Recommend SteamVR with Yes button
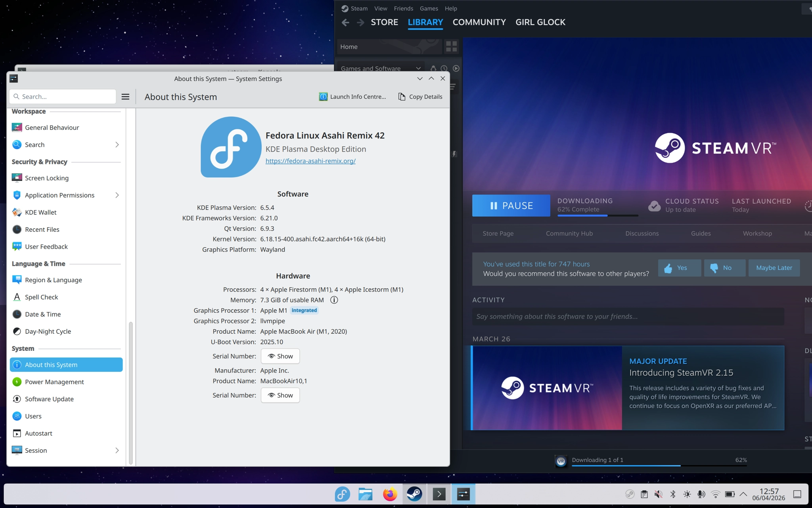Viewport: 812px width, 508px height. (680, 268)
